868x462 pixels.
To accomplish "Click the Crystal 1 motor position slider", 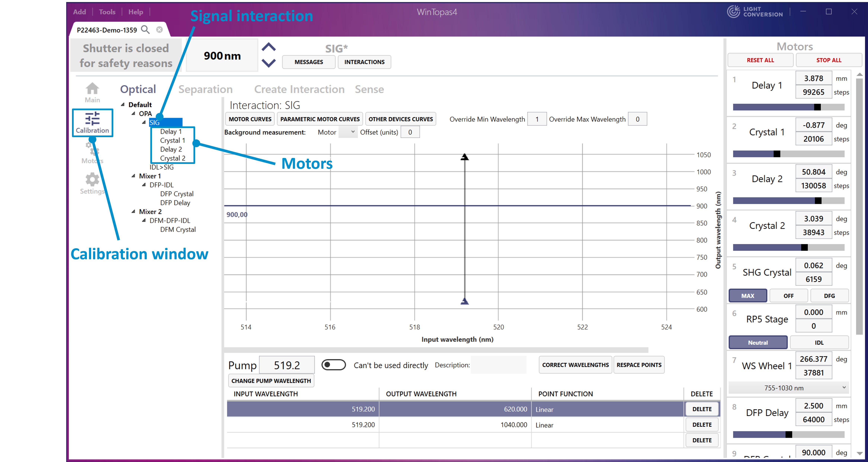I will (x=788, y=154).
